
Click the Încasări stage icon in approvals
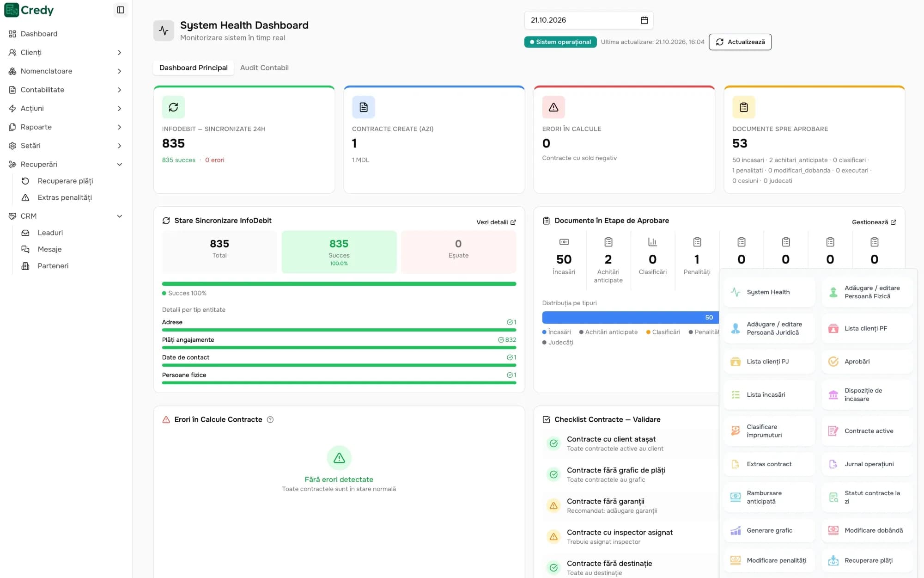[x=564, y=242]
